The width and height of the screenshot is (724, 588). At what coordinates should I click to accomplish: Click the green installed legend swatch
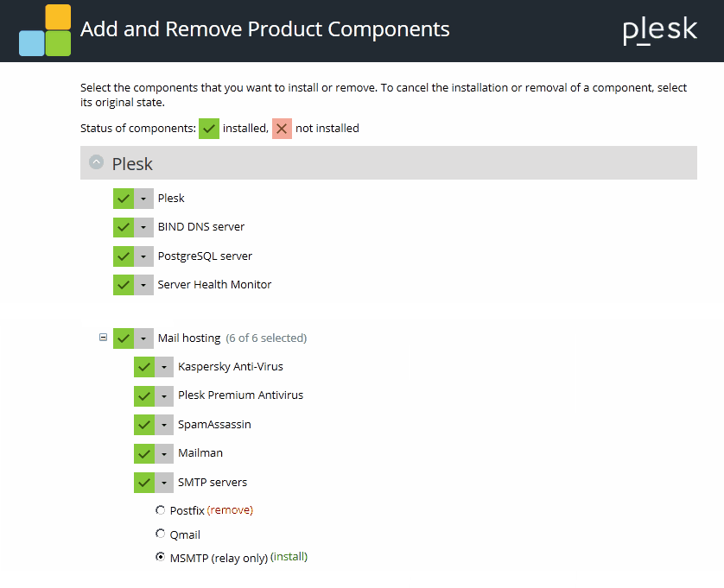tap(209, 129)
